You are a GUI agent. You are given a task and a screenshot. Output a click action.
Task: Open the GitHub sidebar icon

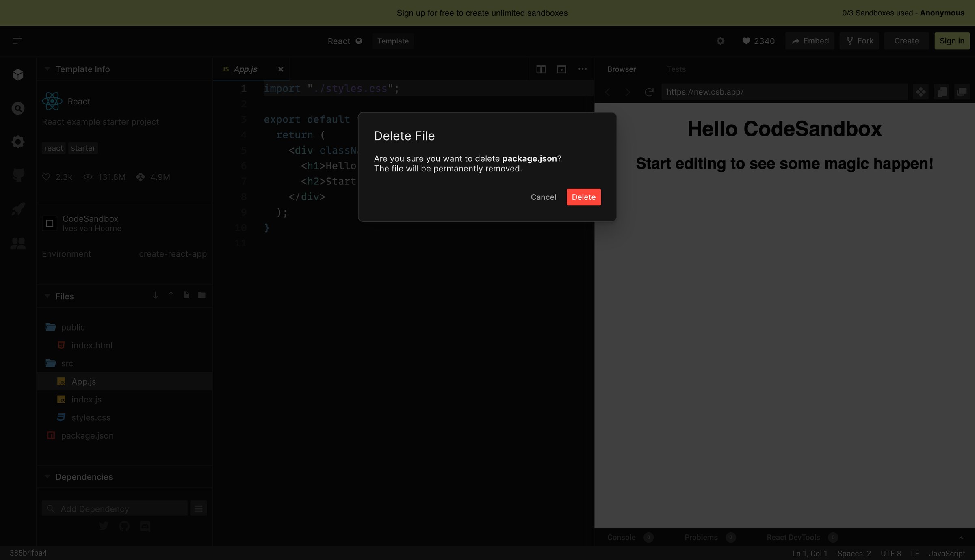(18, 175)
